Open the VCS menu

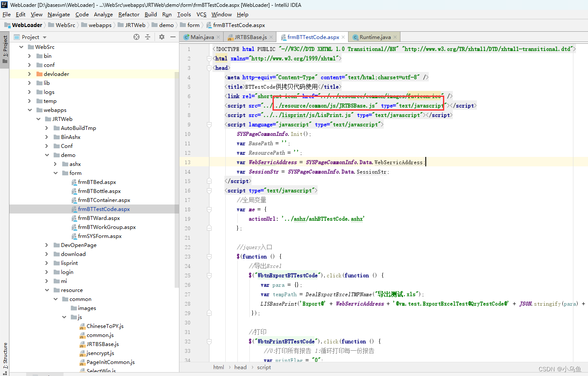[201, 14]
